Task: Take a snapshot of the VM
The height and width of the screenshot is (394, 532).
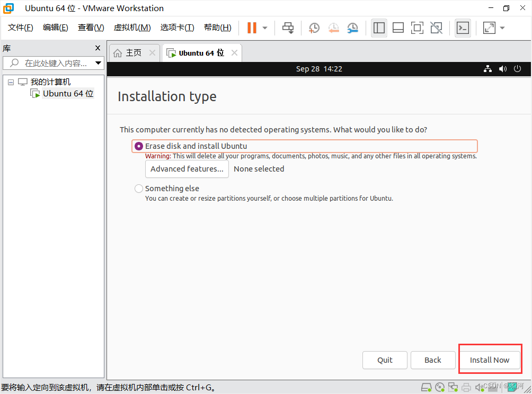Action: [314, 28]
